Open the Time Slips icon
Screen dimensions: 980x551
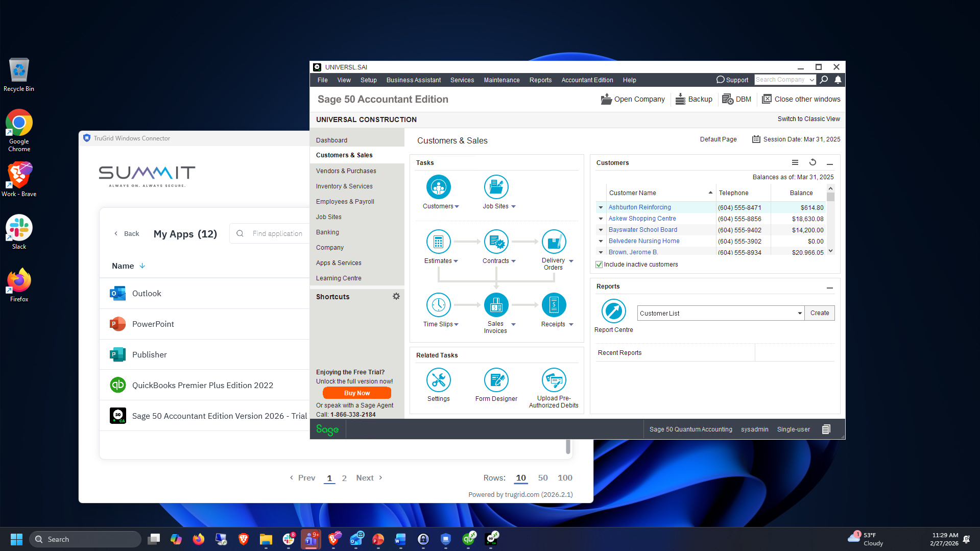pyautogui.click(x=438, y=305)
